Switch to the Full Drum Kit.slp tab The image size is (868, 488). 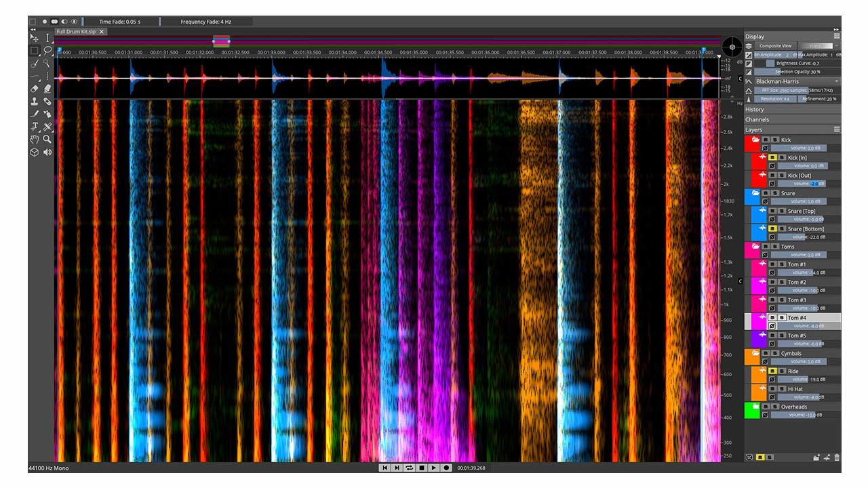[x=76, y=32]
